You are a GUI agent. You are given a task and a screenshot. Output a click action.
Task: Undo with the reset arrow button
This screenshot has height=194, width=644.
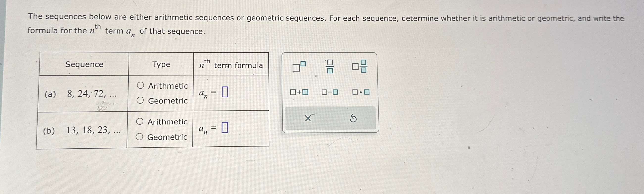(x=353, y=118)
